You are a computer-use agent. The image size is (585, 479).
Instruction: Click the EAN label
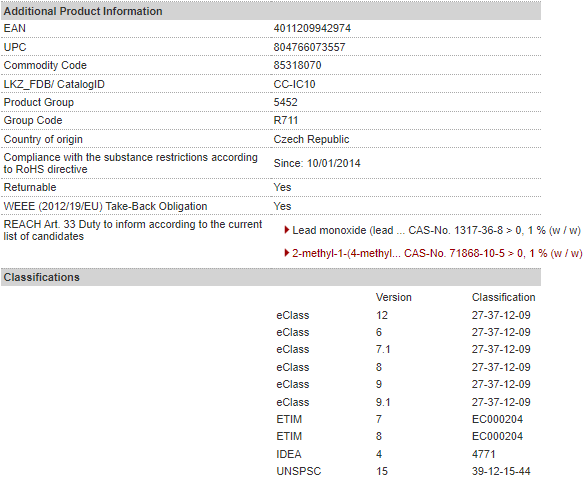pyautogui.click(x=15, y=28)
